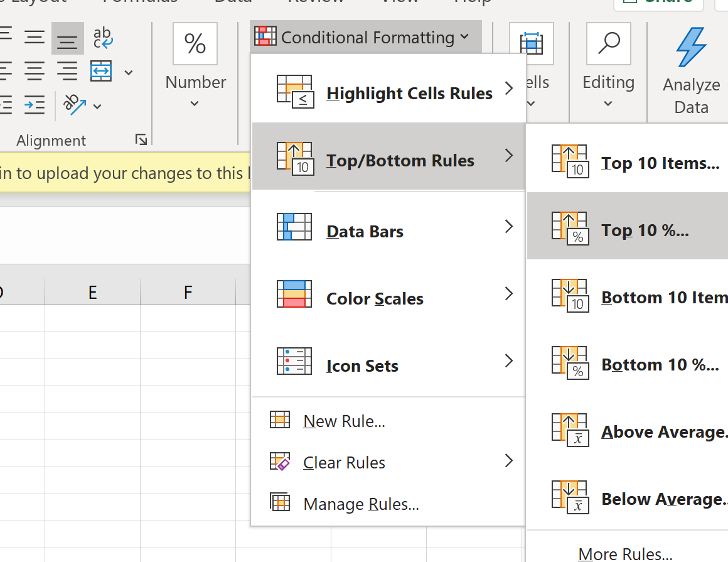Viewport: 728px width, 562px height.
Task: Select Top 10 Items... rule
Action: 628,159
